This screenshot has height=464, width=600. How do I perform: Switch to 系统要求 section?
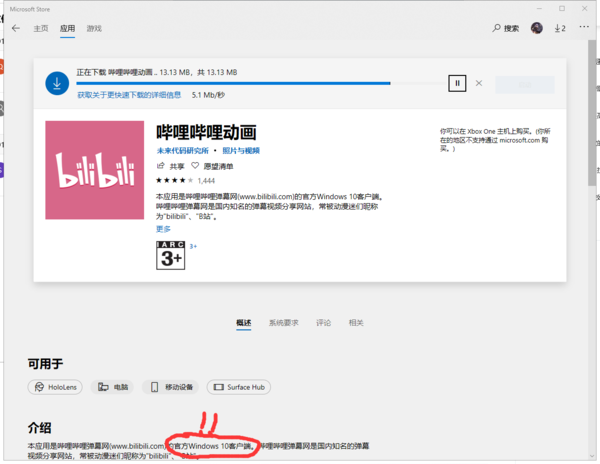(x=284, y=323)
